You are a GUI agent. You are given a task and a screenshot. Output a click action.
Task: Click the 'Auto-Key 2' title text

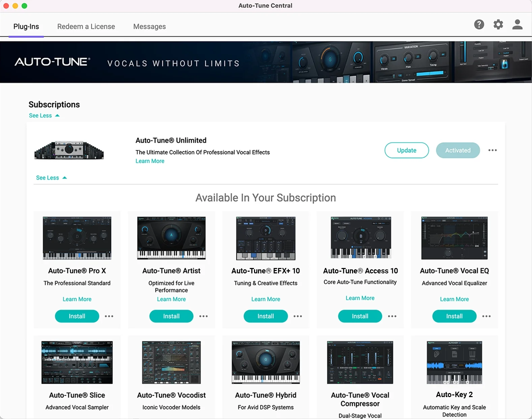click(x=454, y=394)
